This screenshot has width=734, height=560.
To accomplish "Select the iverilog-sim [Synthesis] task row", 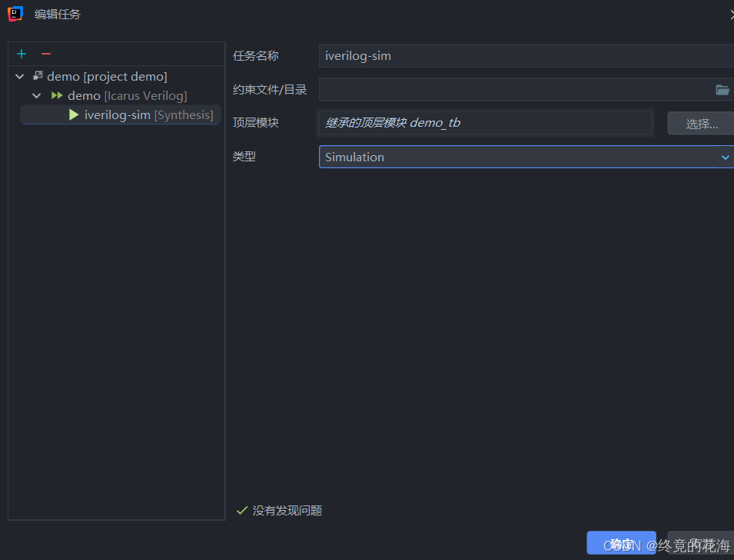I will click(x=121, y=115).
